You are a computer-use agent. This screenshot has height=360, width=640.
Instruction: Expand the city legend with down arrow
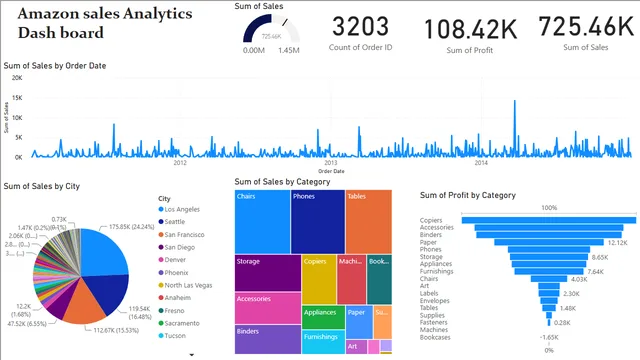pyautogui.click(x=191, y=355)
